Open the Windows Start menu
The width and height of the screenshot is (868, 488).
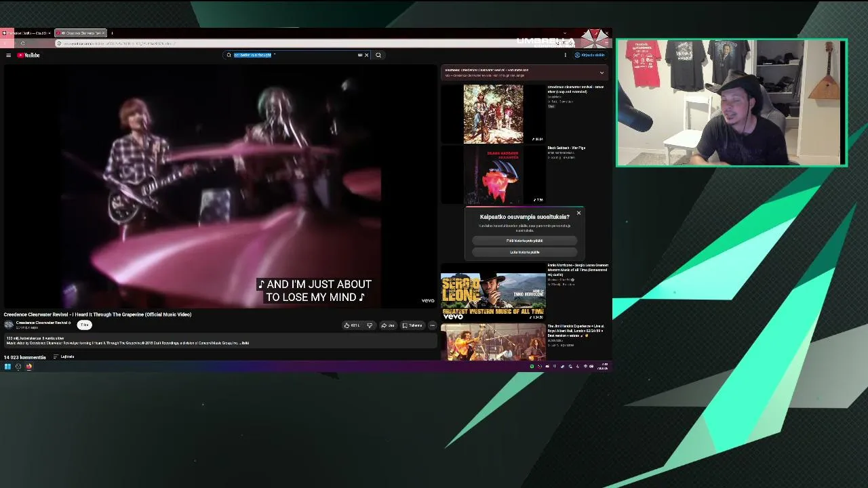[x=7, y=367]
